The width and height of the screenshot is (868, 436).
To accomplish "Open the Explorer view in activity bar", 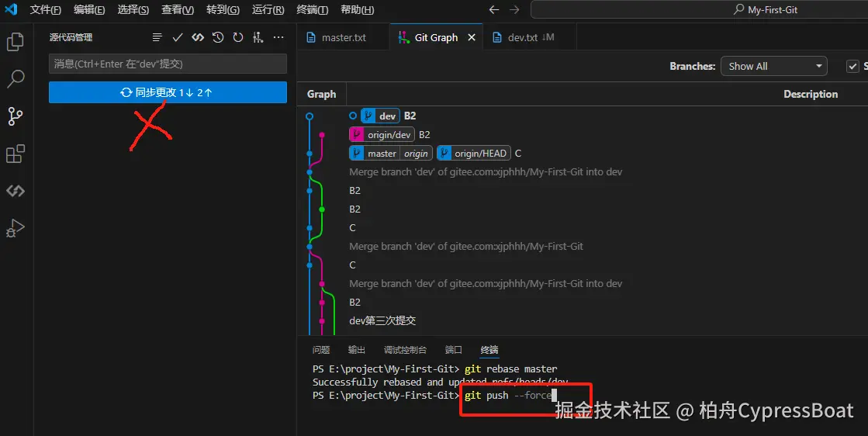I will [x=16, y=42].
